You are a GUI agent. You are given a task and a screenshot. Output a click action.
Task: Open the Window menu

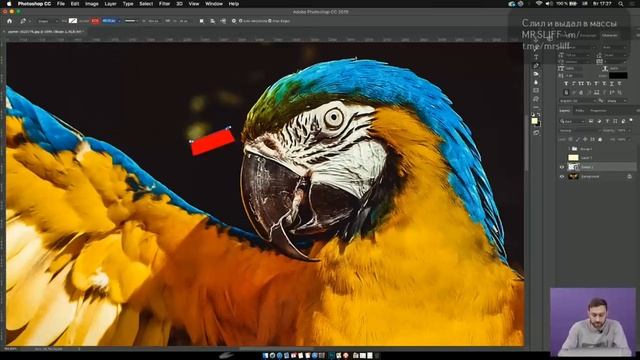(x=213, y=4)
